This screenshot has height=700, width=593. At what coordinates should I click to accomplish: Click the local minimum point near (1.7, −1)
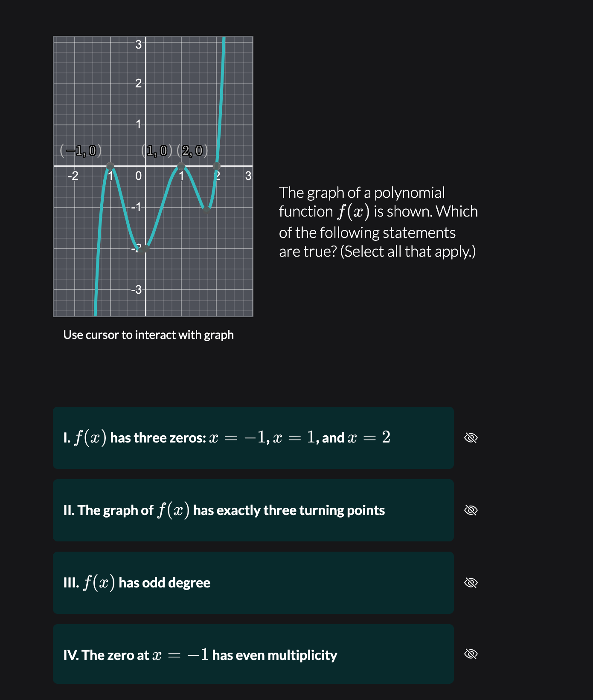206,209
